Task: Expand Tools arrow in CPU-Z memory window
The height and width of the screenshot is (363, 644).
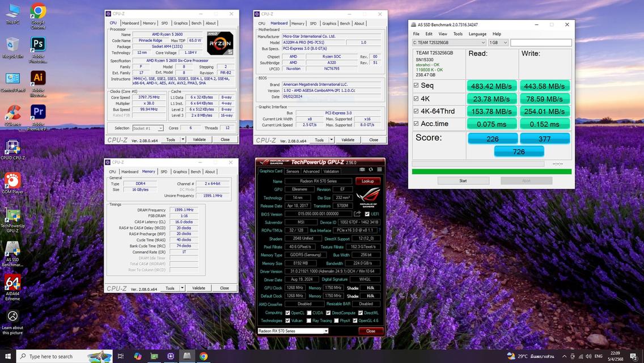Action: pyautogui.click(x=182, y=288)
